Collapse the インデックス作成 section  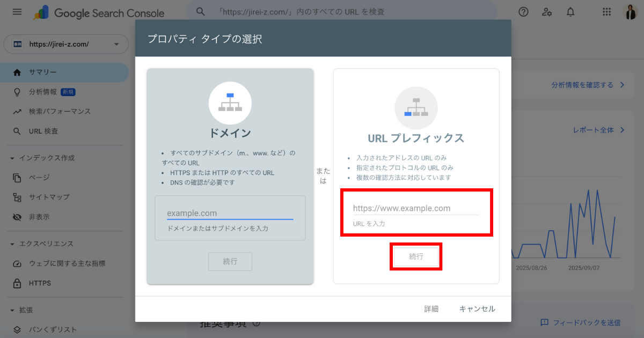pyautogui.click(x=12, y=158)
